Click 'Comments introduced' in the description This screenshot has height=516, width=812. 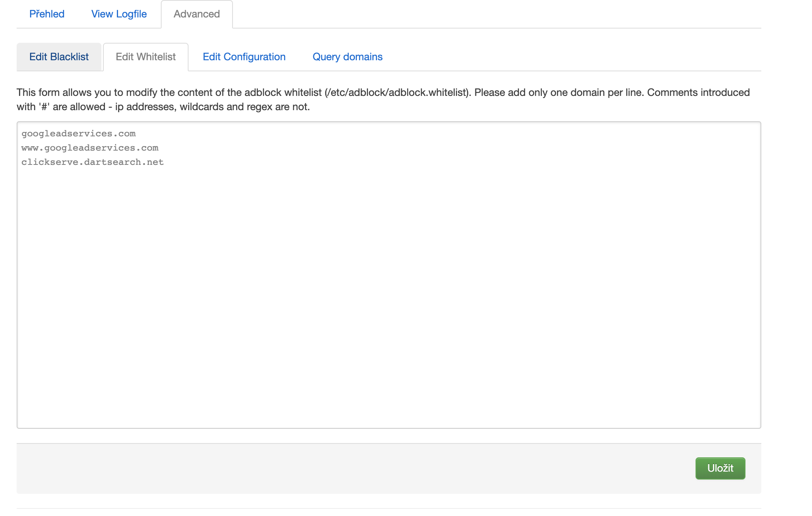pyautogui.click(x=698, y=92)
